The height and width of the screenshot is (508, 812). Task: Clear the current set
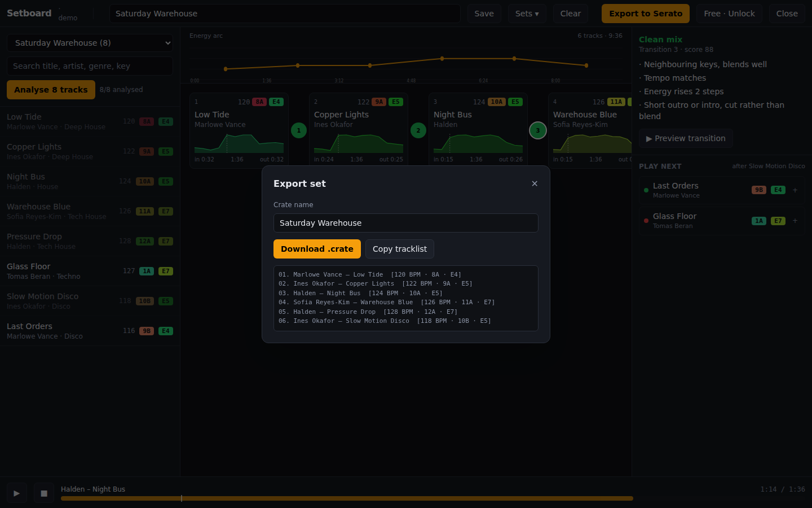tap(571, 14)
